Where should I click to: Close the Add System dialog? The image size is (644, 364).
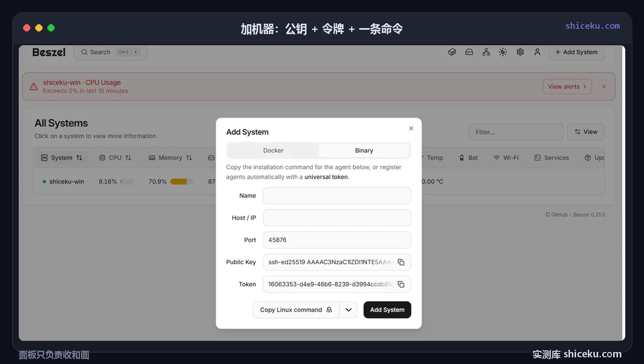[411, 129]
